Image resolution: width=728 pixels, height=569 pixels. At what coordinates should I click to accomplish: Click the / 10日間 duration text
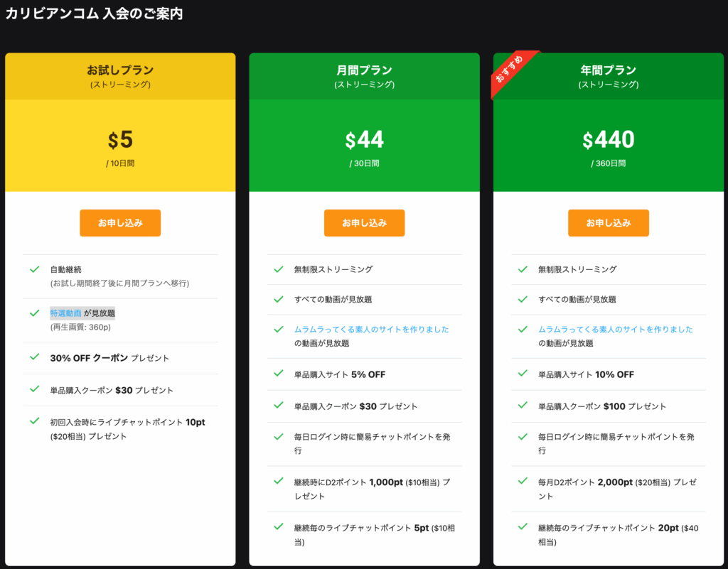coord(120,163)
